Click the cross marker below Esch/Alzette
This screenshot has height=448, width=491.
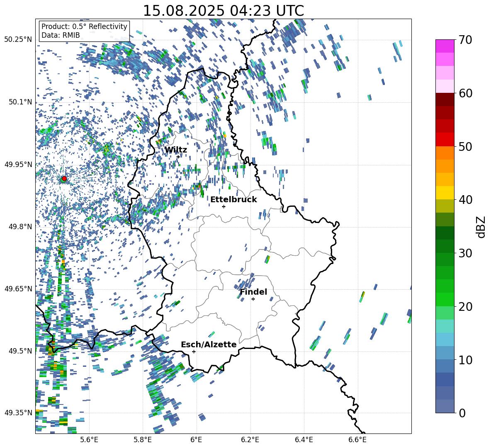pos(194,351)
